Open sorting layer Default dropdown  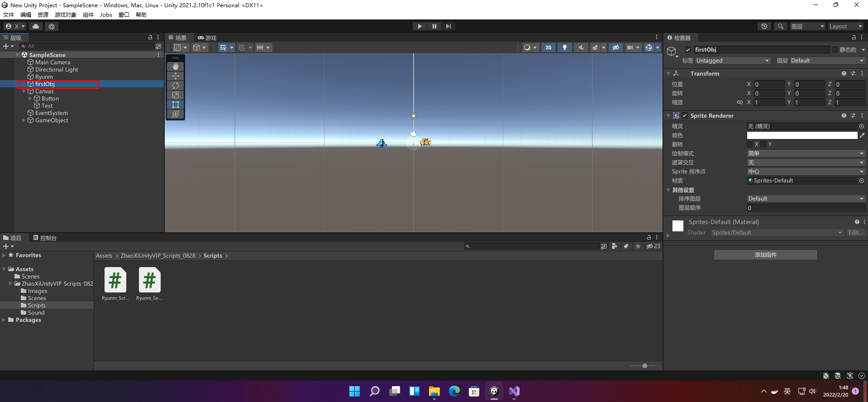pos(806,199)
